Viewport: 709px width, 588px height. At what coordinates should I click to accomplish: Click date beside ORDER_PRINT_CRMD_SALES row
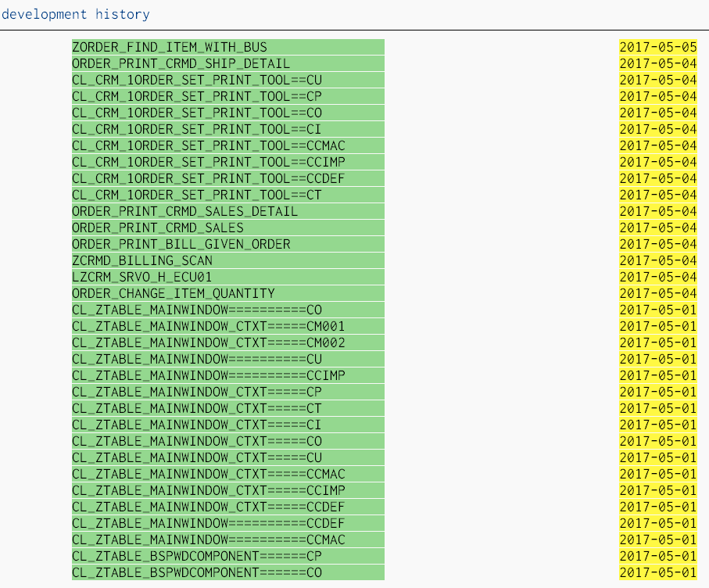point(658,228)
